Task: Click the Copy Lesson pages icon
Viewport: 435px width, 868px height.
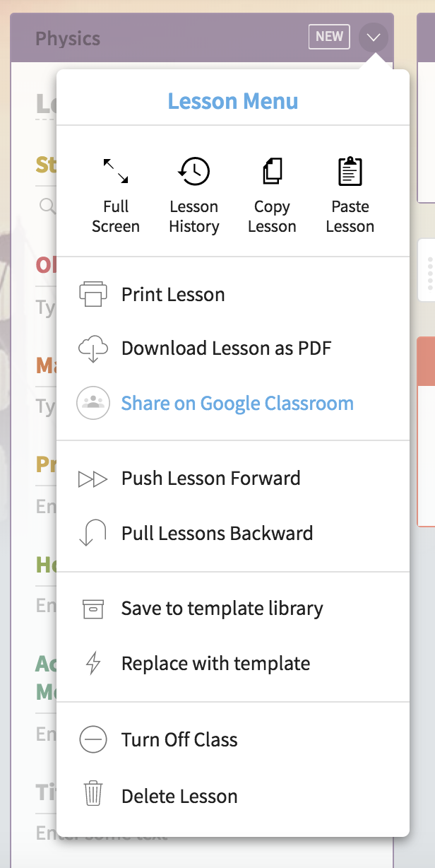Action: 272,171
